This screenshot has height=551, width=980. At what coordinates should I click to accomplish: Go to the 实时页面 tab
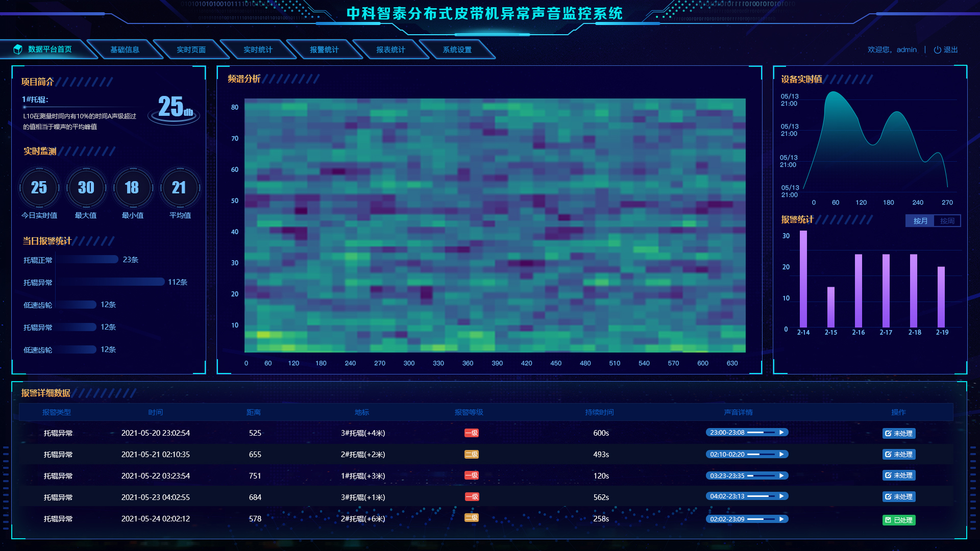click(191, 49)
